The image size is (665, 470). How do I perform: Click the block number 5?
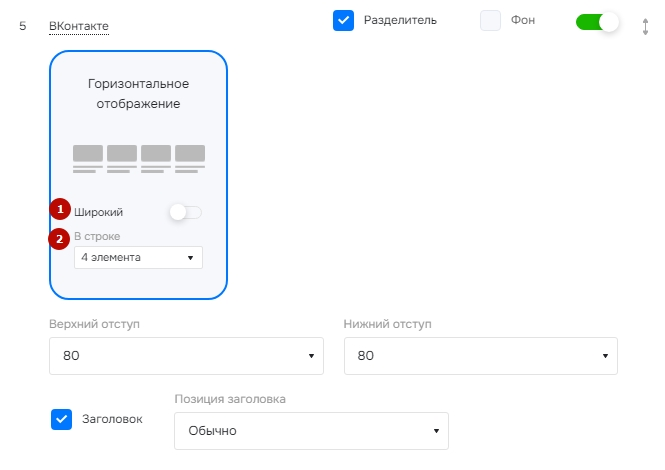point(22,26)
